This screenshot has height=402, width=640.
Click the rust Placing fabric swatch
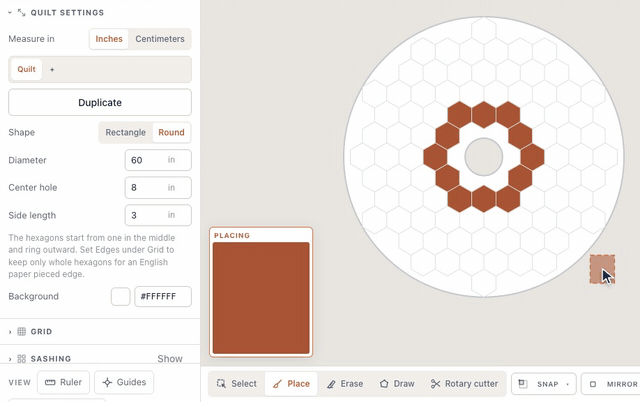pos(261,298)
